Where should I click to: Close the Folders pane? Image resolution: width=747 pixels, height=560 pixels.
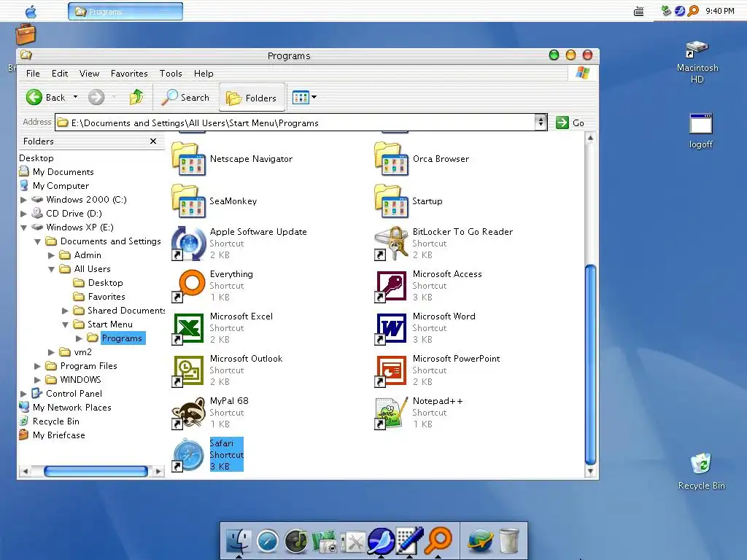point(153,141)
